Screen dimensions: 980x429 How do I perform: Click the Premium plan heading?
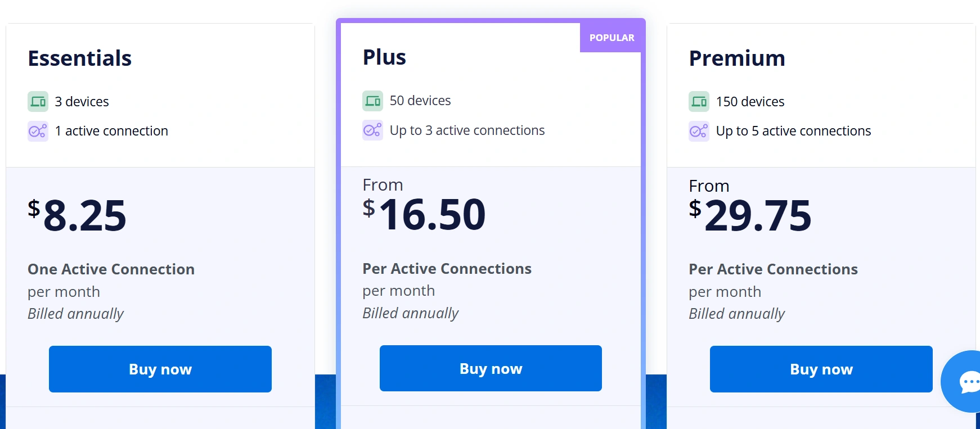click(737, 58)
